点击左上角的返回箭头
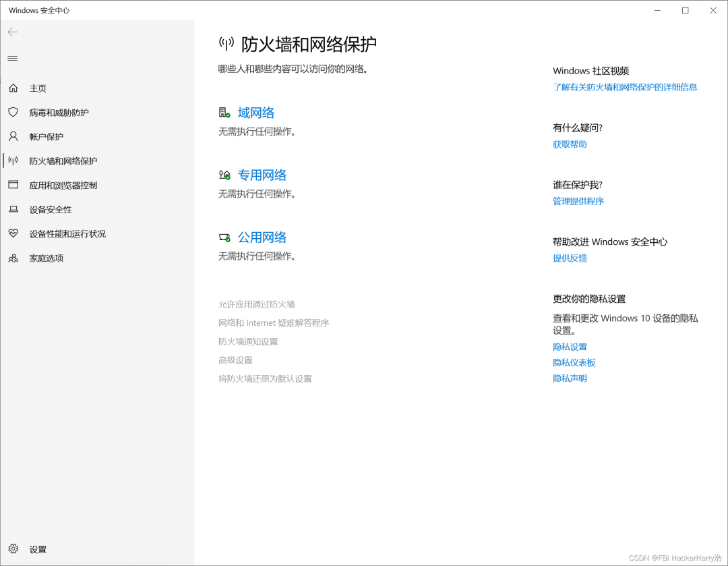728x566 pixels. point(12,32)
